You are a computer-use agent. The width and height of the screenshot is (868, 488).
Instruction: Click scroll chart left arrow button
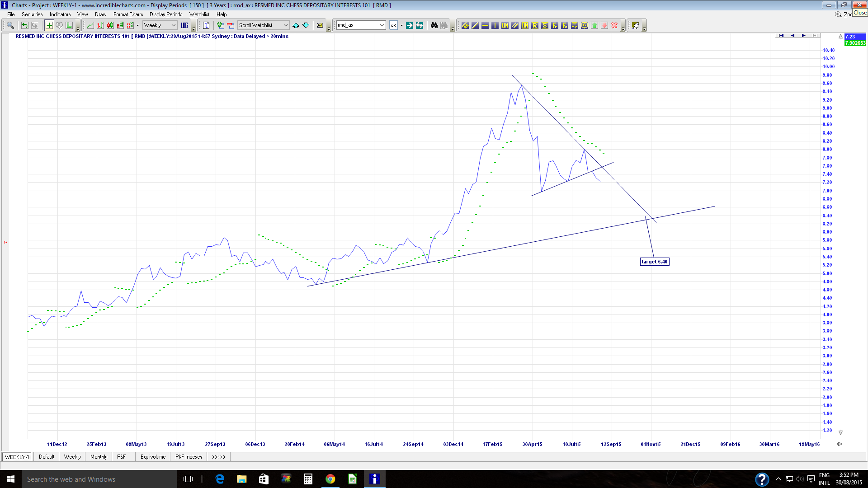793,36
